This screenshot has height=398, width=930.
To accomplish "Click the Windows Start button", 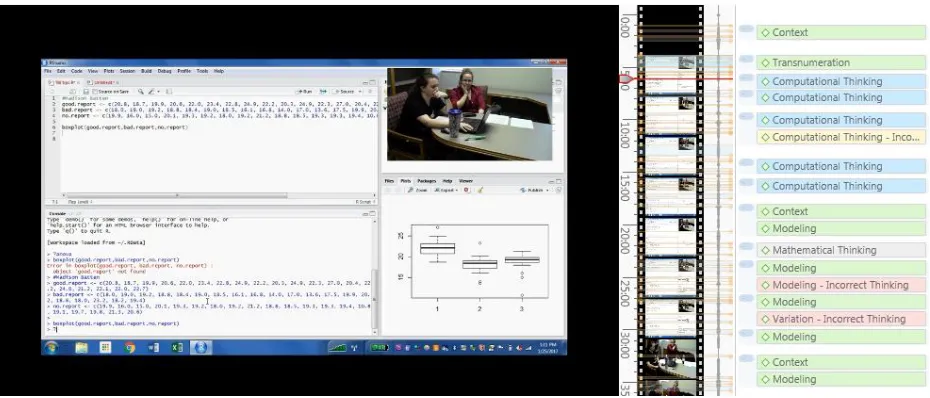I will (51, 348).
